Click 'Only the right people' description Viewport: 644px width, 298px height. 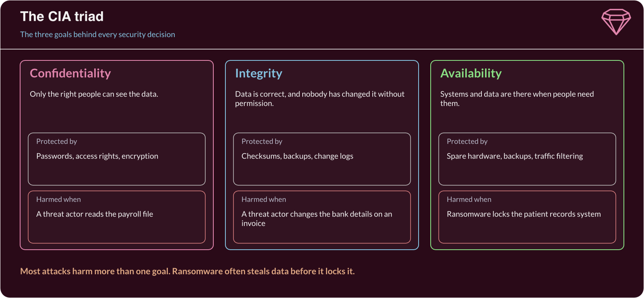pos(94,94)
